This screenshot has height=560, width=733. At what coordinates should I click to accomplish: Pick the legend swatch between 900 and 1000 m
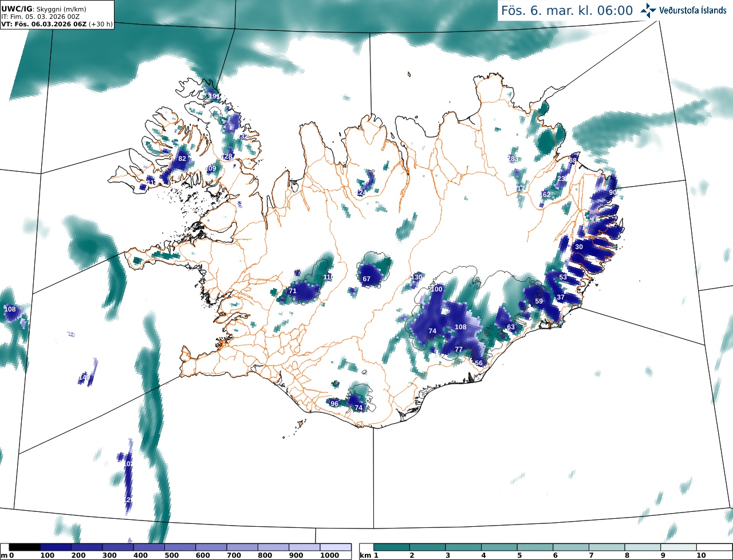[304, 547]
